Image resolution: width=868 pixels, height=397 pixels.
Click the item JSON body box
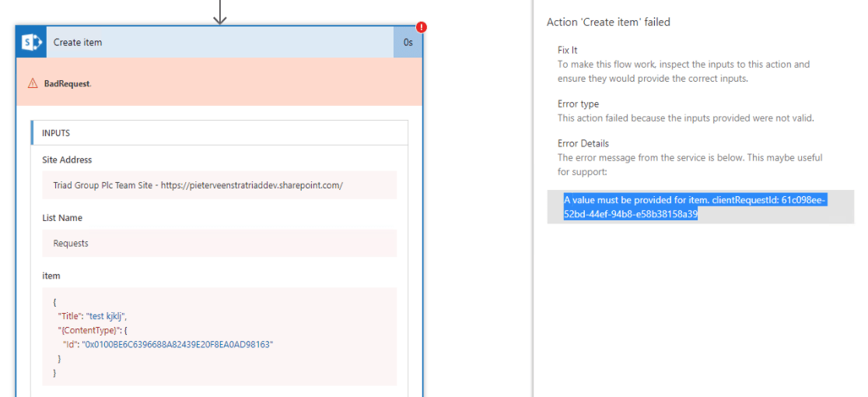(220, 336)
